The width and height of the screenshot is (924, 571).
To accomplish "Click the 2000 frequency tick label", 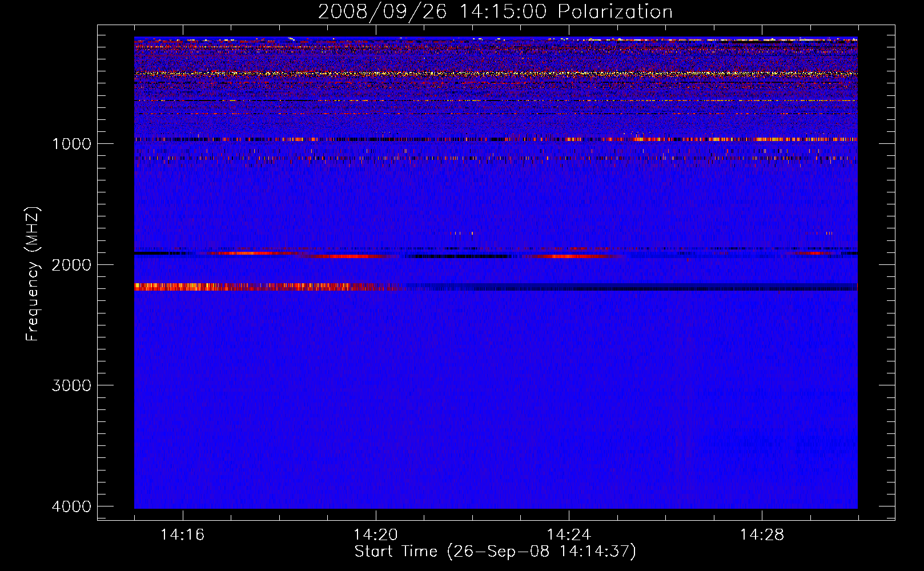I will coord(71,264).
